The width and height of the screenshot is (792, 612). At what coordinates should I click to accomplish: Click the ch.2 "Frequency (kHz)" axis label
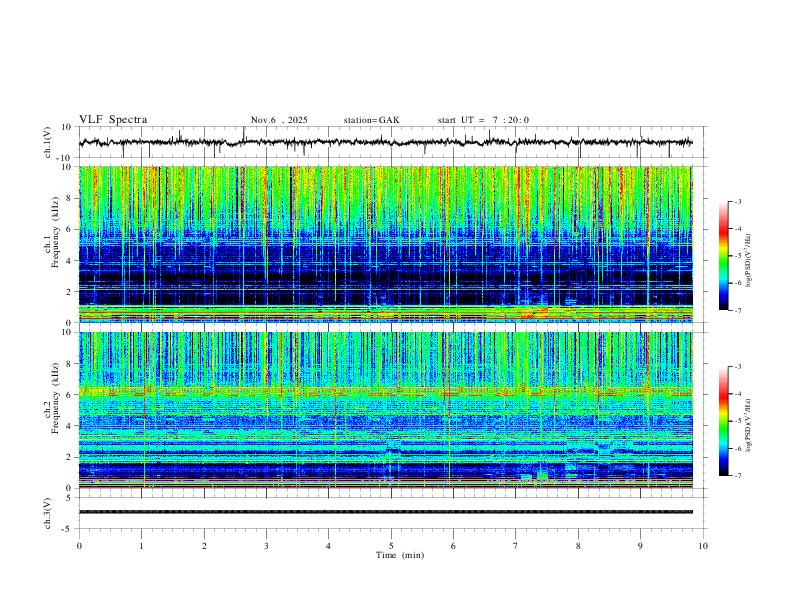point(55,398)
